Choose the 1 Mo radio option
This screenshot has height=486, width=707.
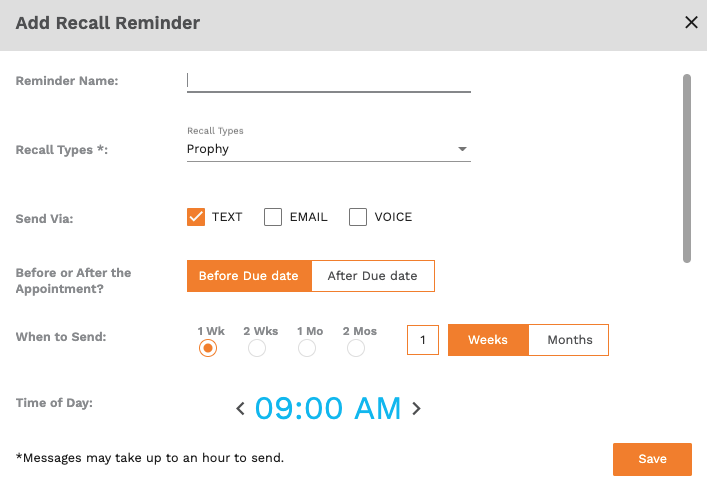click(x=307, y=348)
